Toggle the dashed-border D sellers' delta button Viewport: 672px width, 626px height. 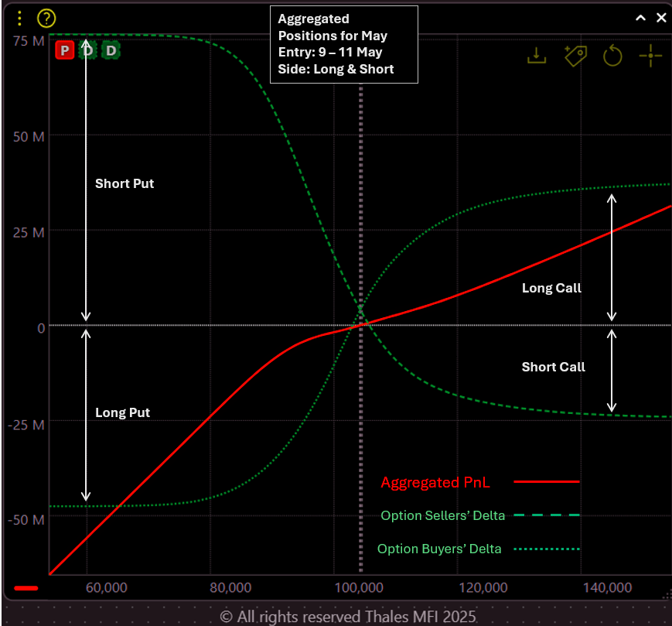88,50
